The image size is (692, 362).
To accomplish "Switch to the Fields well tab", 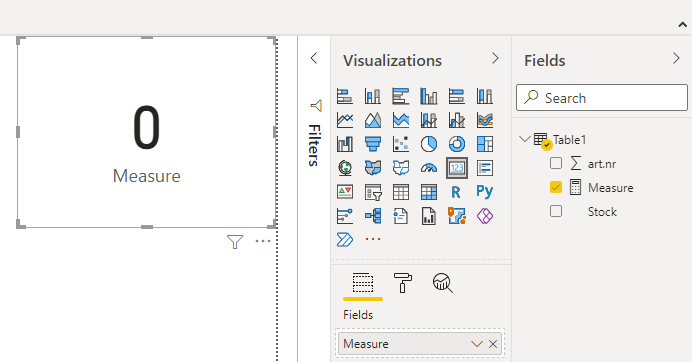I will coord(363,283).
